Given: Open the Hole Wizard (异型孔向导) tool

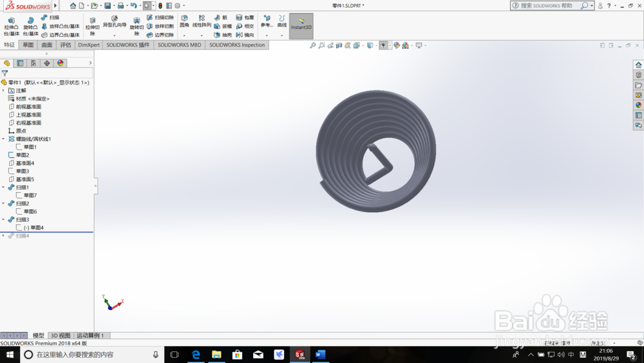Looking at the screenshot, I should click(x=114, y=21).
